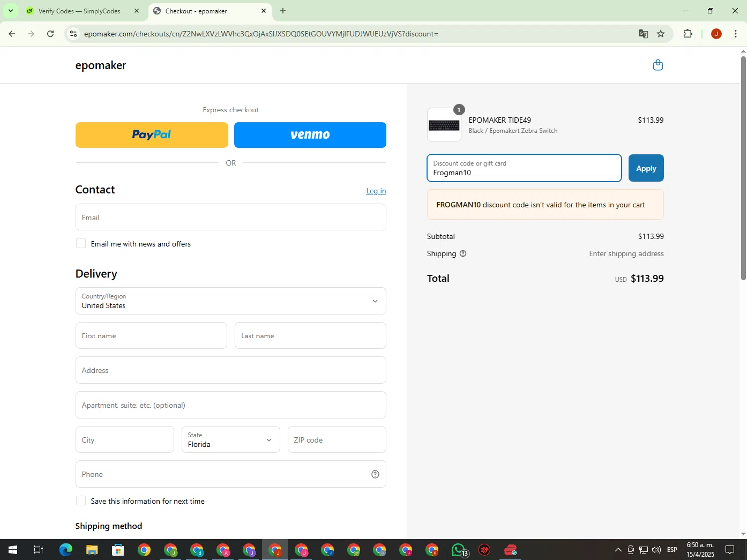This screenshot has height=560, width=747.
Task: Click the Enter shipping address text
Action: [x=626, y=254]
